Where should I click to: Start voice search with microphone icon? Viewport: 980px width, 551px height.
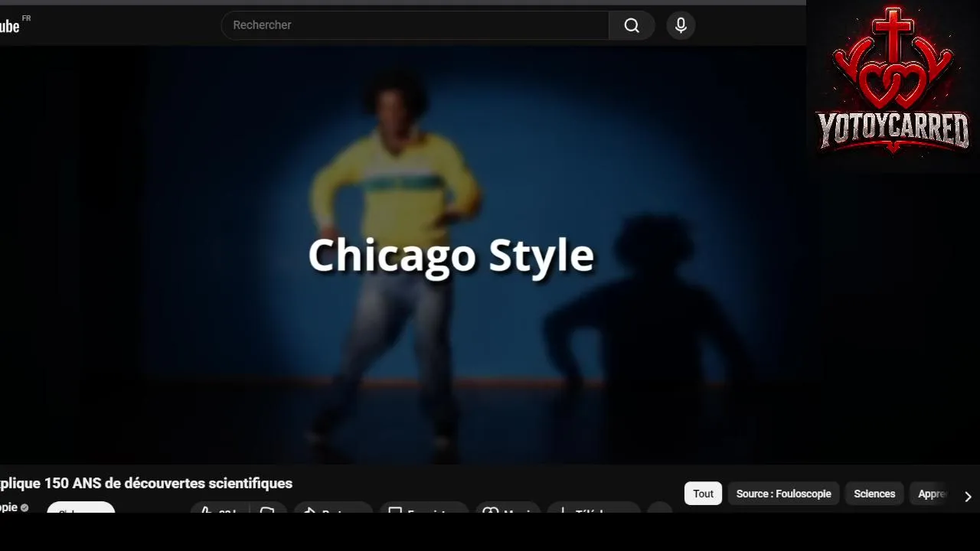pos(681,25)
